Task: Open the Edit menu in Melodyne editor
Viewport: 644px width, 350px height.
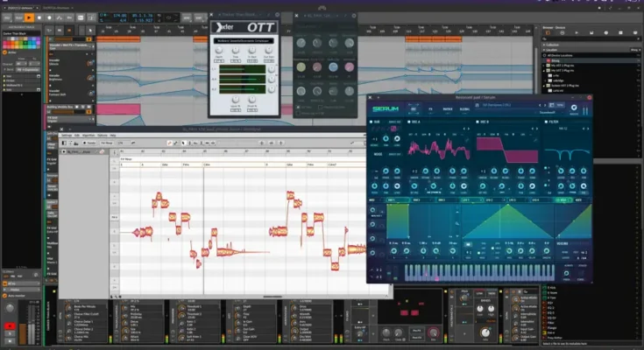Action: [77, 135]
